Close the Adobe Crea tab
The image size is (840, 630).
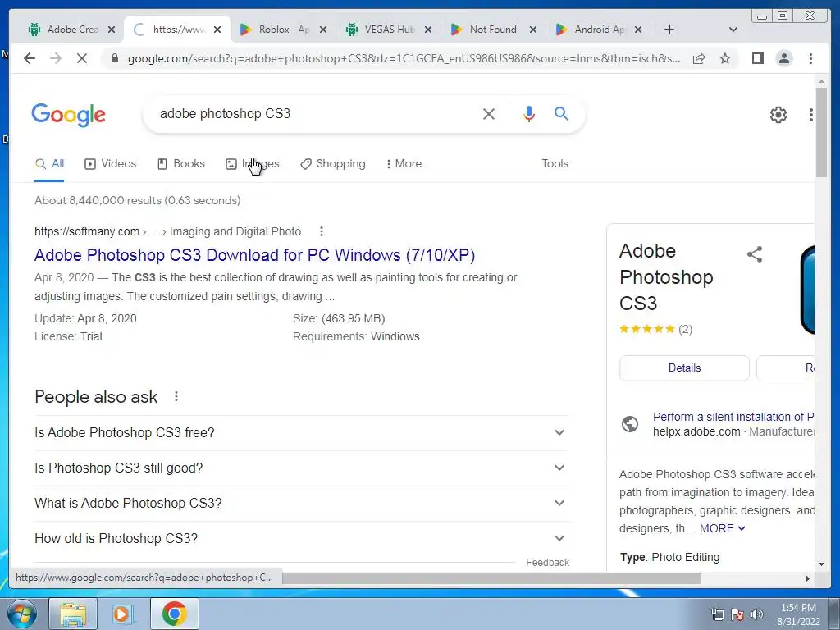pyautogui.click(x=112, y=30)
